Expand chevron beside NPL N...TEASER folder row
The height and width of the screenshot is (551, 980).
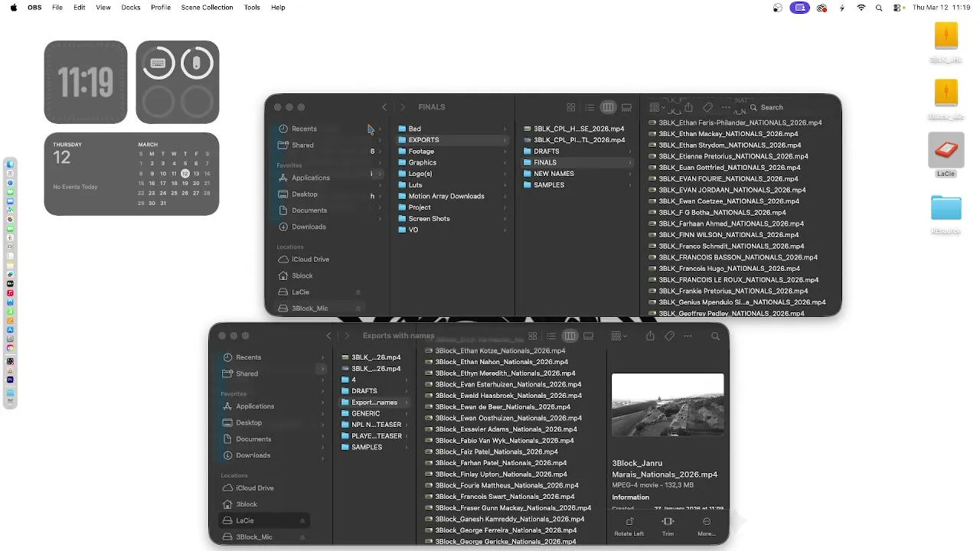point(407,425)
